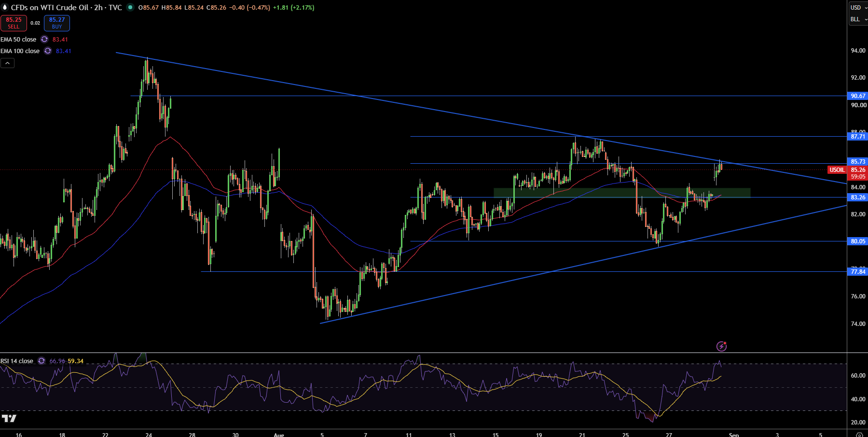Open the purple lightning events icon
Viewport: 868px width, 437px height.
721,346
